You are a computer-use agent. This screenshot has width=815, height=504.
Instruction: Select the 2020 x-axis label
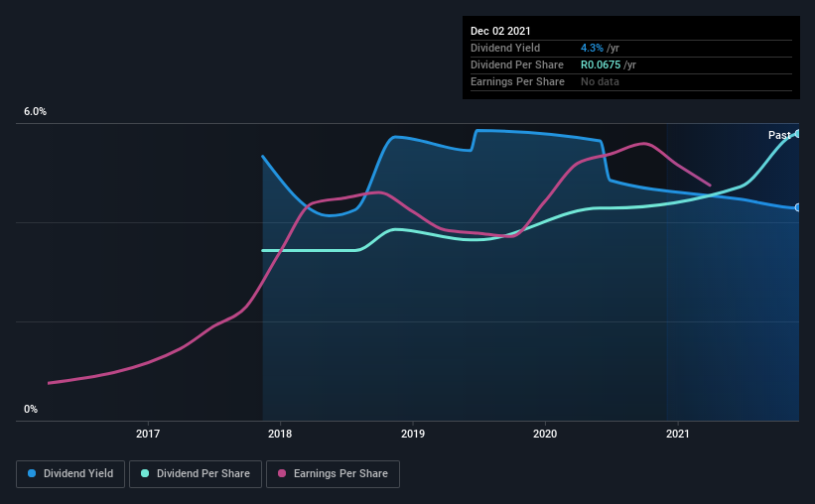click(x=545, y=434)
